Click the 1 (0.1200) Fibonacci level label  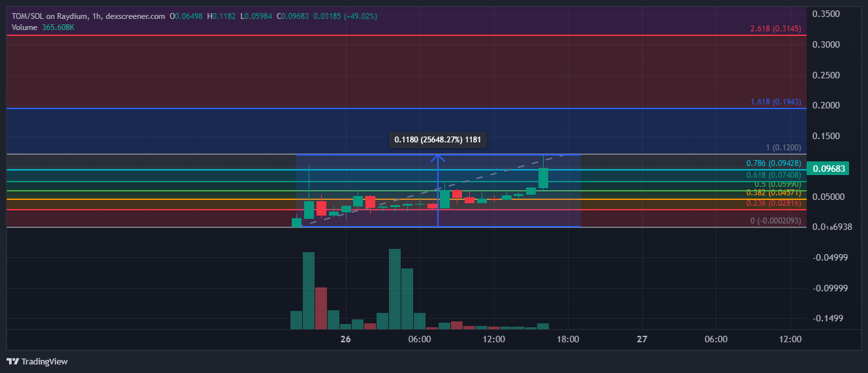point(783,148)
